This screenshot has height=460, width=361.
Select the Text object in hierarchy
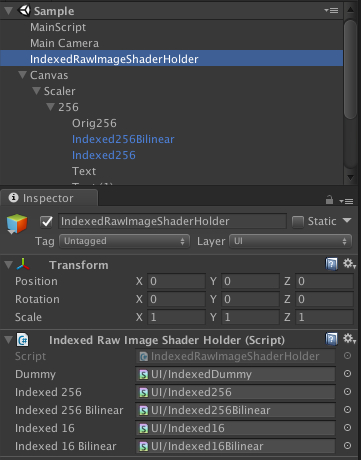84,171
